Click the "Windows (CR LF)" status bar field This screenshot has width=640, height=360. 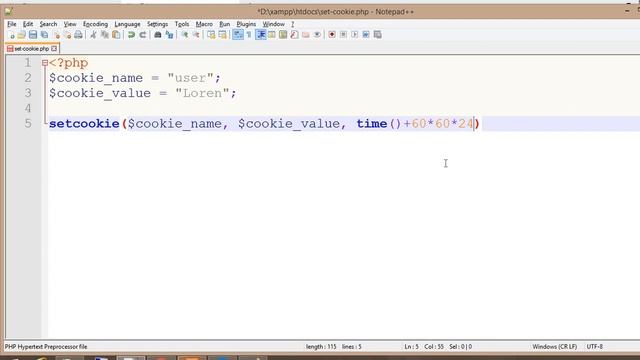tap(555, 347)
